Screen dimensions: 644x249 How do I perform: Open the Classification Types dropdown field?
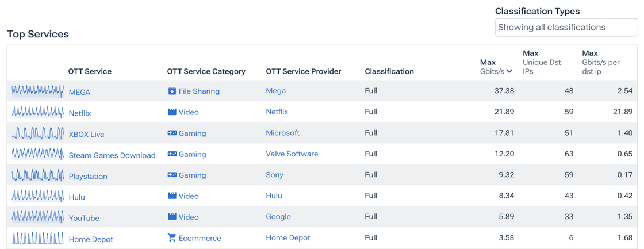(x=566, y=28)
